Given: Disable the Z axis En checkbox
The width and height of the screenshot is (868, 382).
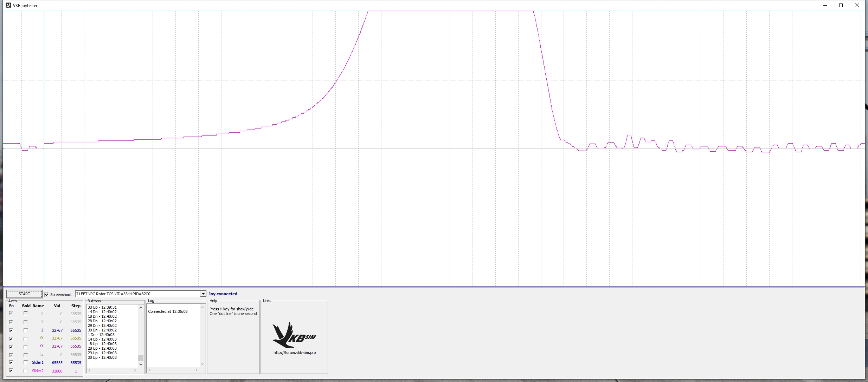Looking at the screenshot, I should coord(11,330).
